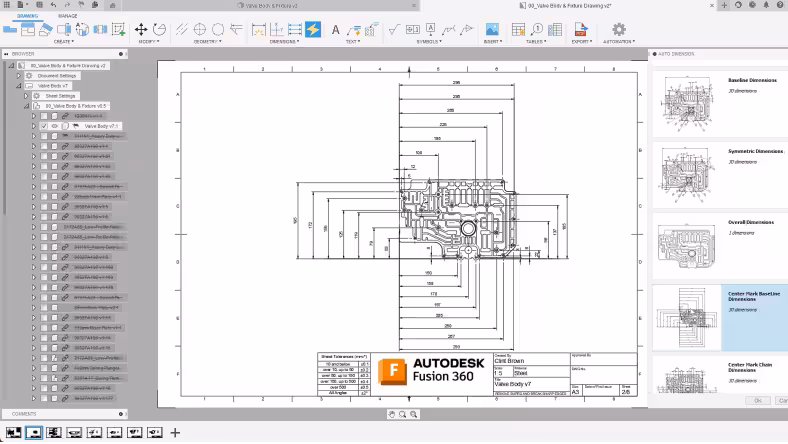Viewport: 788px width, 444px height.
Task: Click the Pan hand icon below the sheet
Action: (392, 414)
